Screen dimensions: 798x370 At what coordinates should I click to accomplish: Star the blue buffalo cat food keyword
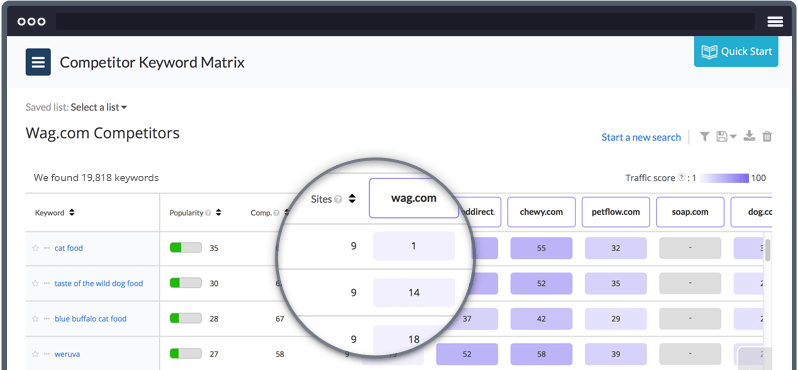pos(35,319)
